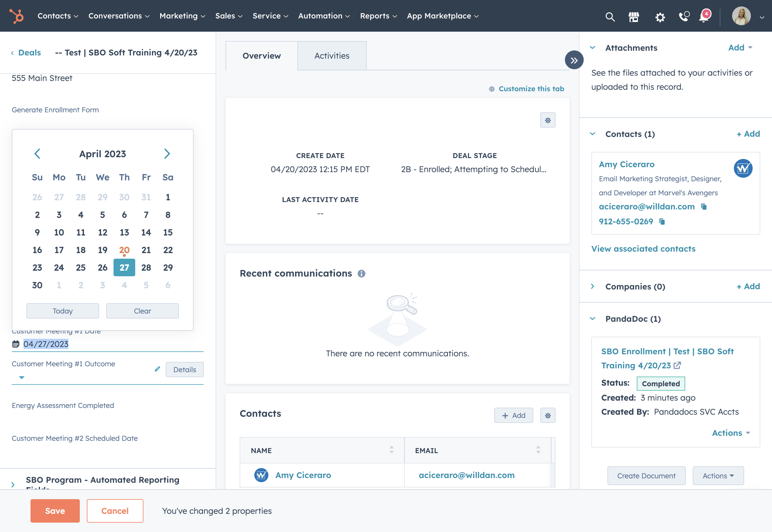The height and width of the screenshot is (532, 772).
Task: Click calendar icon next to 04/27/2023
Action: tap(16, 344)
